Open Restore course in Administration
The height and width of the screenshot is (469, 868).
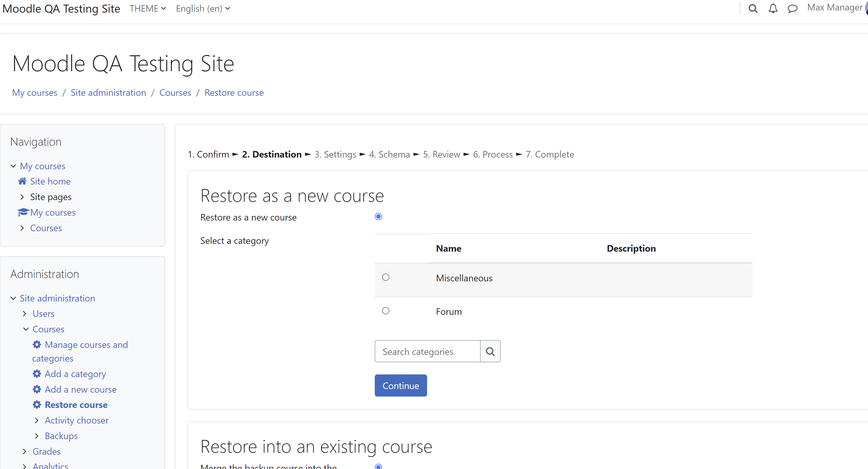point(76,405)
